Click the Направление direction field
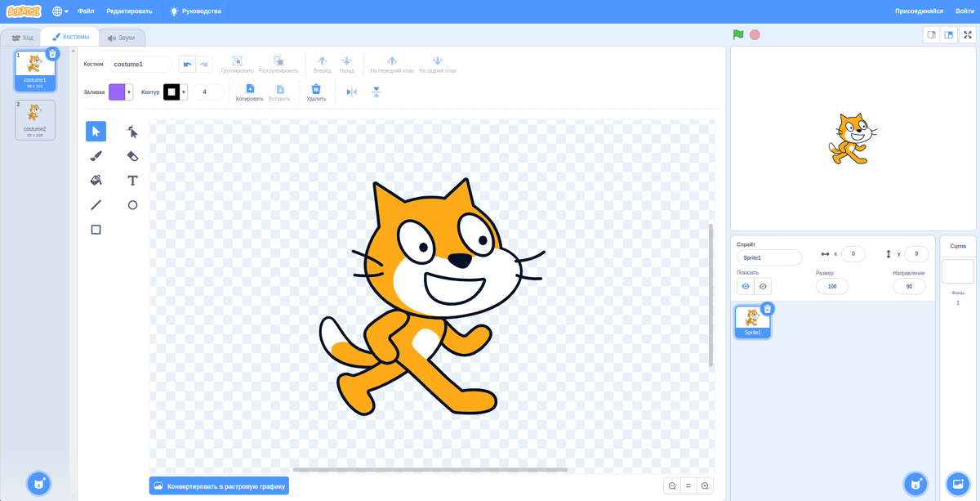 tap(909, 286)
